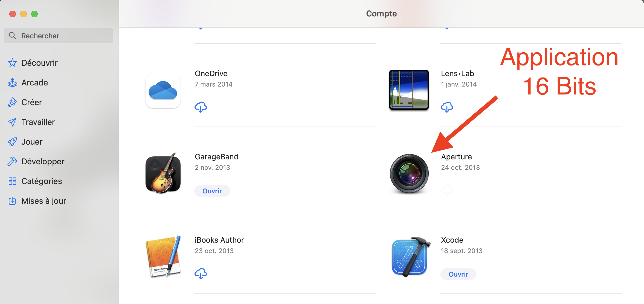The image size is (644, 304).
Task: Switch to the Travailler section
Action: tap(38, 122)
